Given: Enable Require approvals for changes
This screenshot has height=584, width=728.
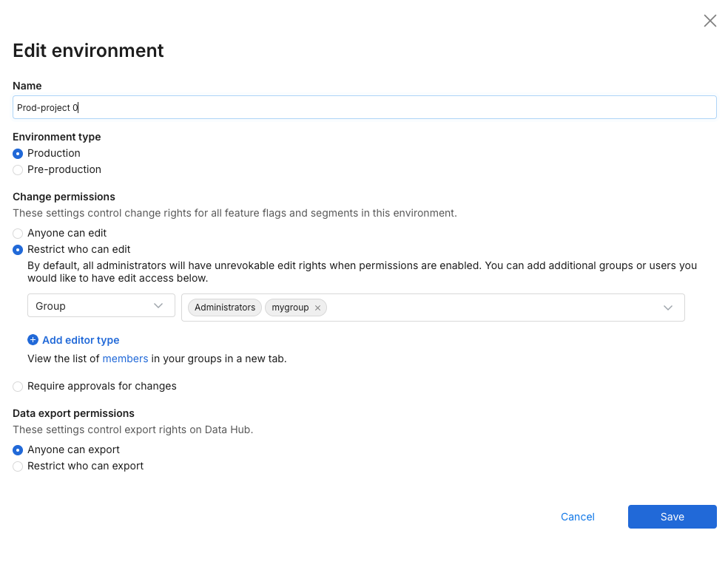Looking at the screenshot, I should pyautogui.click(x=18, y=387).
